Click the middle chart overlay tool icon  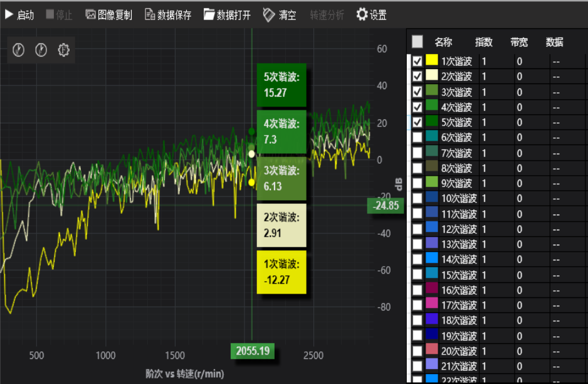(x=41, y=50)
